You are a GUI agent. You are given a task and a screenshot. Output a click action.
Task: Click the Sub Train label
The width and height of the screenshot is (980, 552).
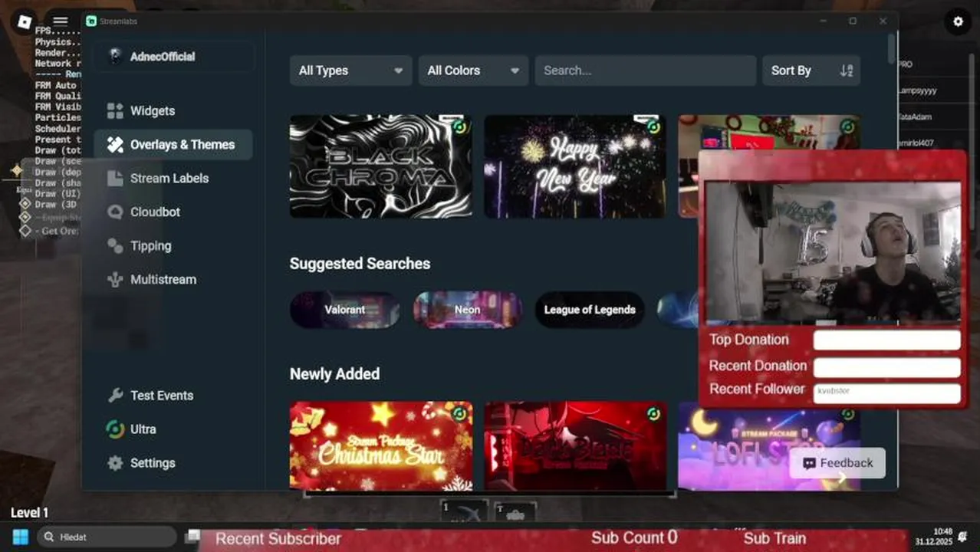(774, 538)
